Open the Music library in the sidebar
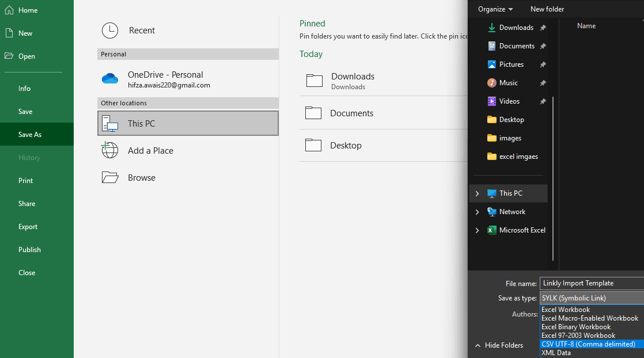This screenshot has width=644, height=358. coord(509,82)
